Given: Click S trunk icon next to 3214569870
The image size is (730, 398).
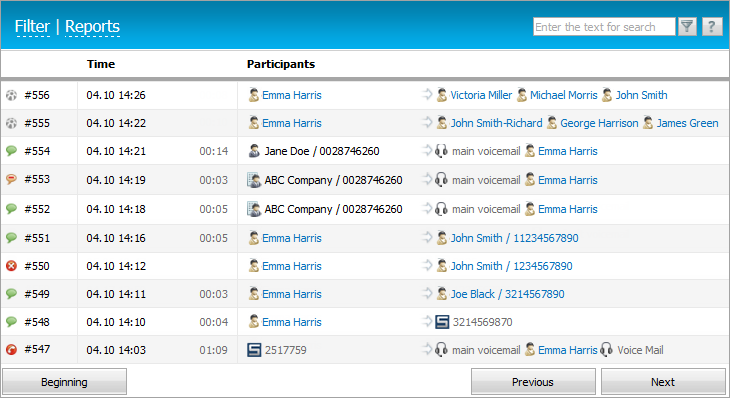Looking at the screenshot, I should (x=442, y=322).
